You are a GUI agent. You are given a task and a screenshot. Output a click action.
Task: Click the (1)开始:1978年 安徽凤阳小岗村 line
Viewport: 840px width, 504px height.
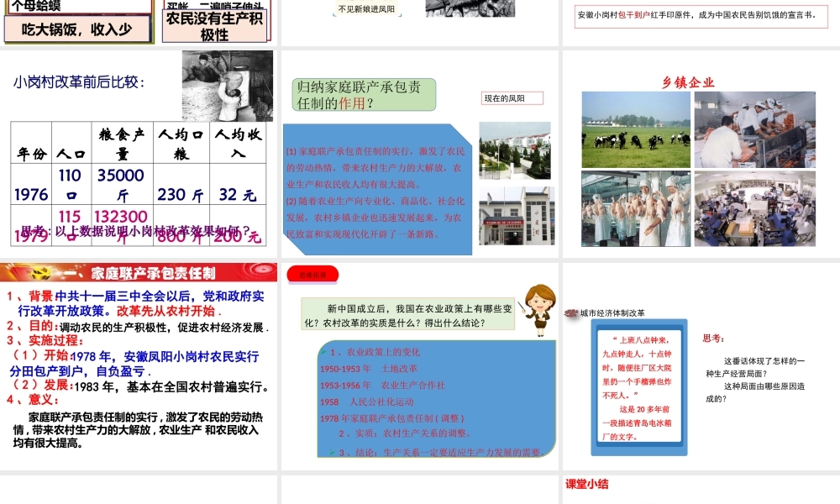point(134,363)
